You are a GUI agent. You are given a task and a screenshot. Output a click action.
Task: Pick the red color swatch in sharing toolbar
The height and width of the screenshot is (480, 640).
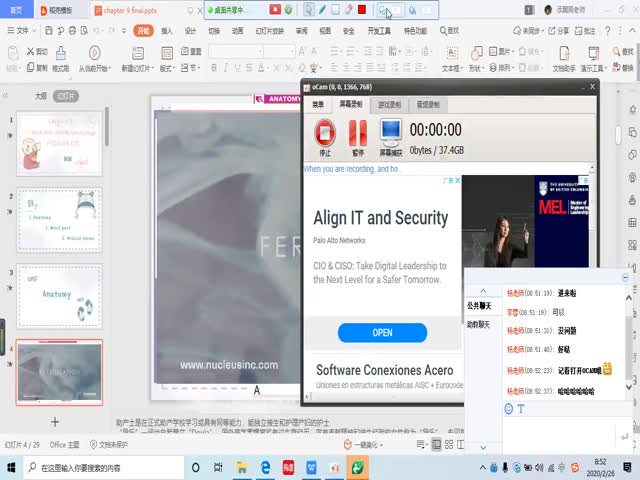(x=362, y=9)
